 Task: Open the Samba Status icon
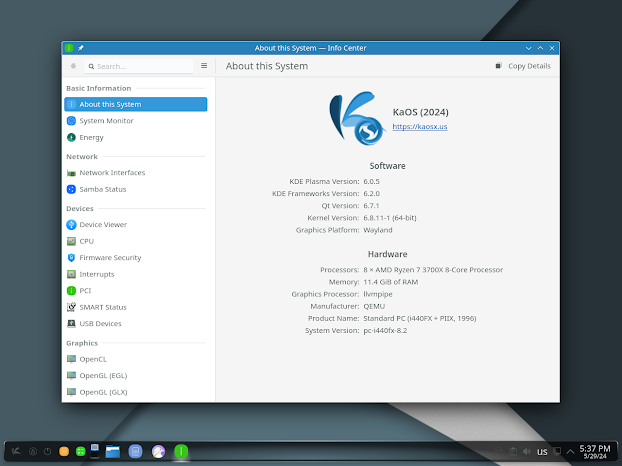tap(71, 189)
